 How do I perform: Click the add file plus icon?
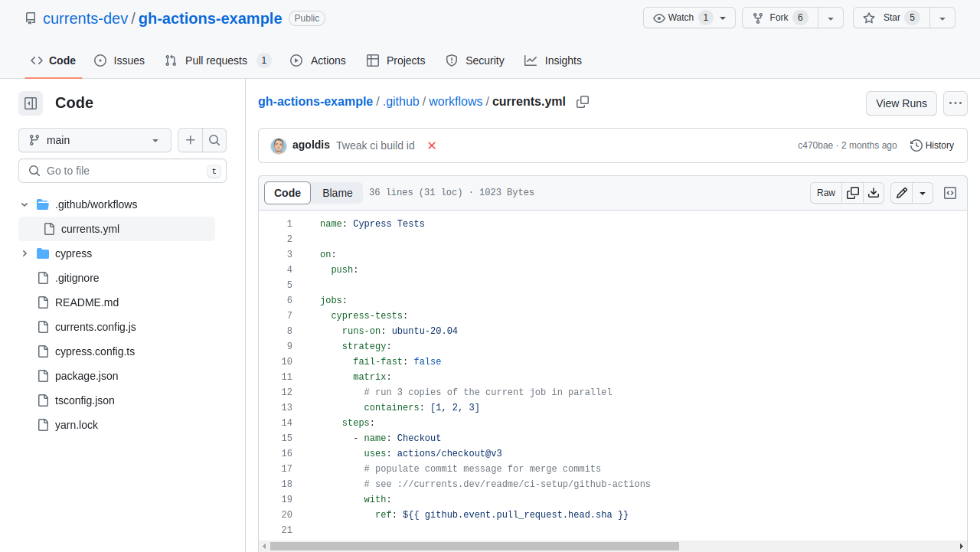click(x=190, y=140)
